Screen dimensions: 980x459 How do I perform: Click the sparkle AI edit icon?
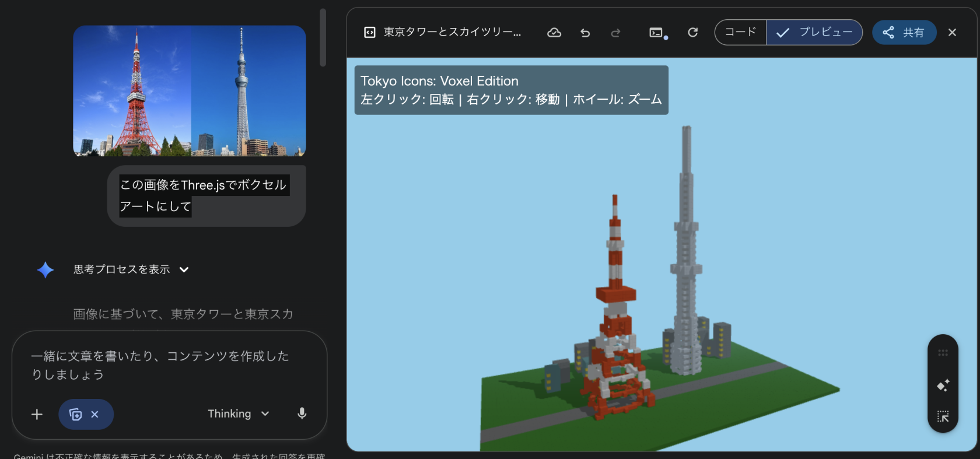pos(943,385)
